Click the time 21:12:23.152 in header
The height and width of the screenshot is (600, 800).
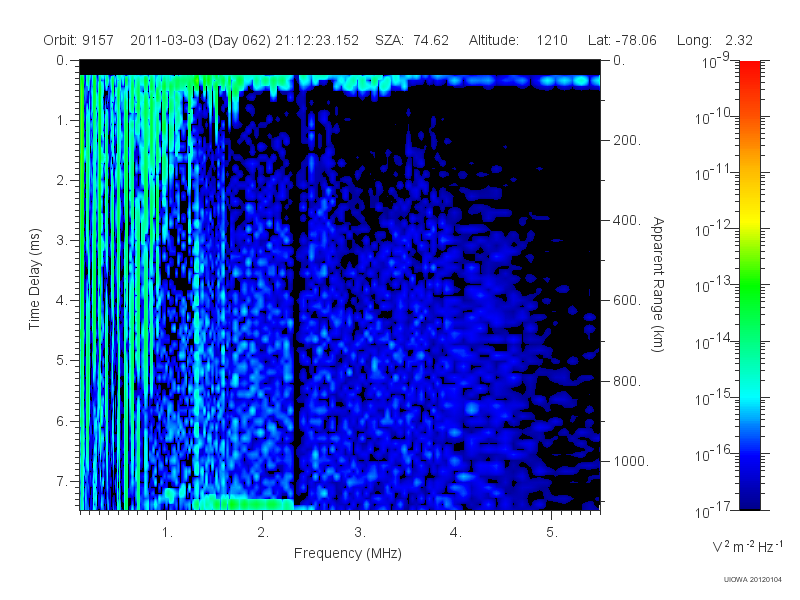(x=317, y=41)
